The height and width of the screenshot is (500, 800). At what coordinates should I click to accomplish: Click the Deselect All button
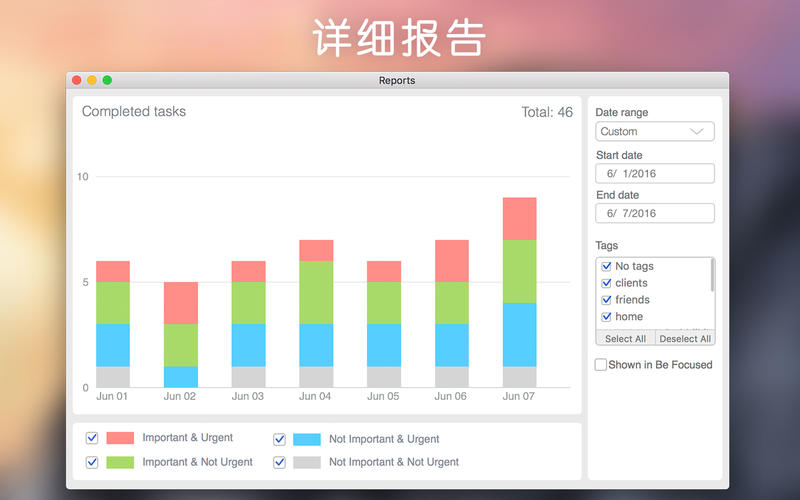pyautogui.click(x=685, y=338)
